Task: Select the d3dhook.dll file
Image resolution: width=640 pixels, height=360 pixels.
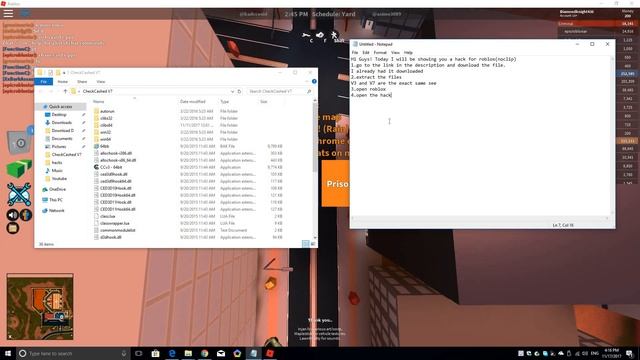Action: pyautogui.click(x=111, y=237)
